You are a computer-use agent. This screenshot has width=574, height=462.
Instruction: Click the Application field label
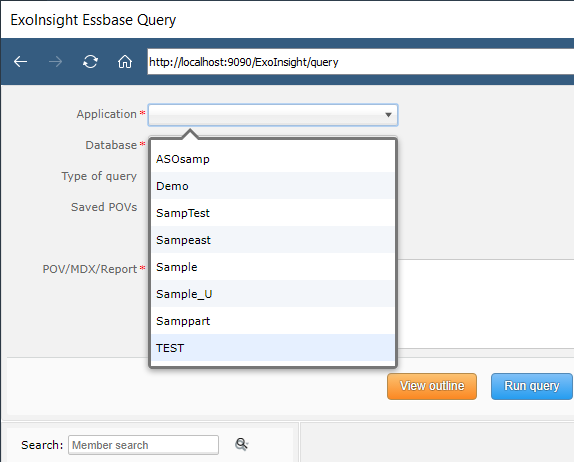pyautogui.click(x=107, y=114)
